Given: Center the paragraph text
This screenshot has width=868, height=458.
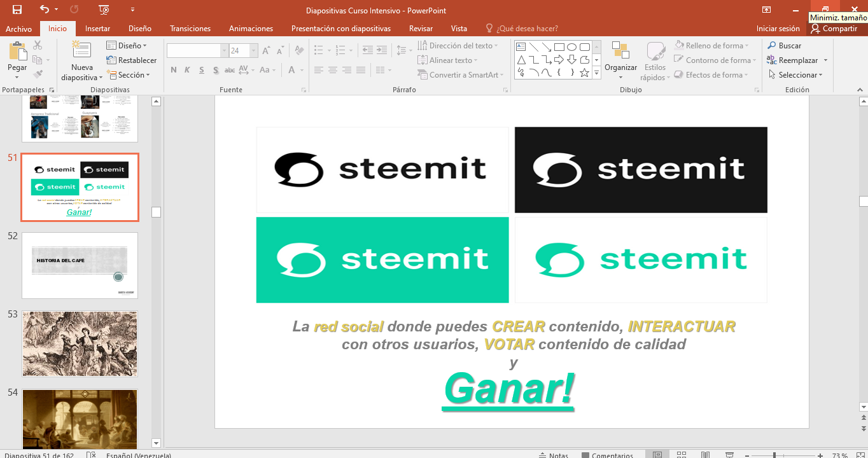Looking at the screenshot, I should click(x=333, y=70).
